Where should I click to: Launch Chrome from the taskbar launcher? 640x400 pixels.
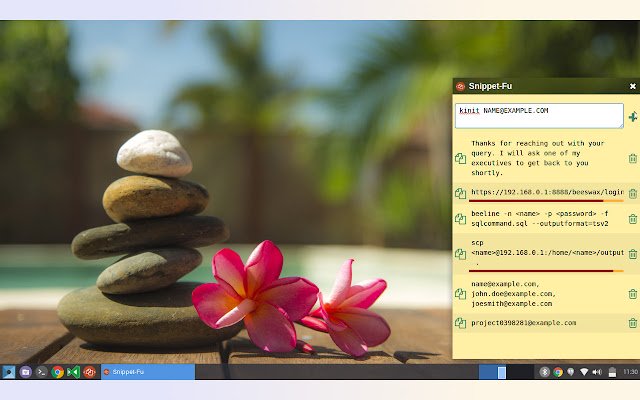pyautogui.click(x=58, y=372)
